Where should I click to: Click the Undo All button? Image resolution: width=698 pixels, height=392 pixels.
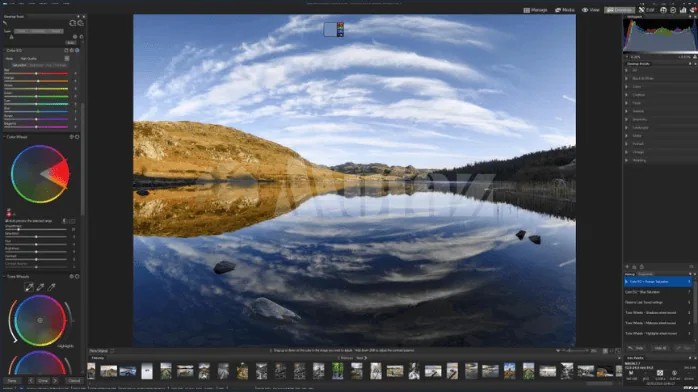pyautogui.click(x=660, y=348)
